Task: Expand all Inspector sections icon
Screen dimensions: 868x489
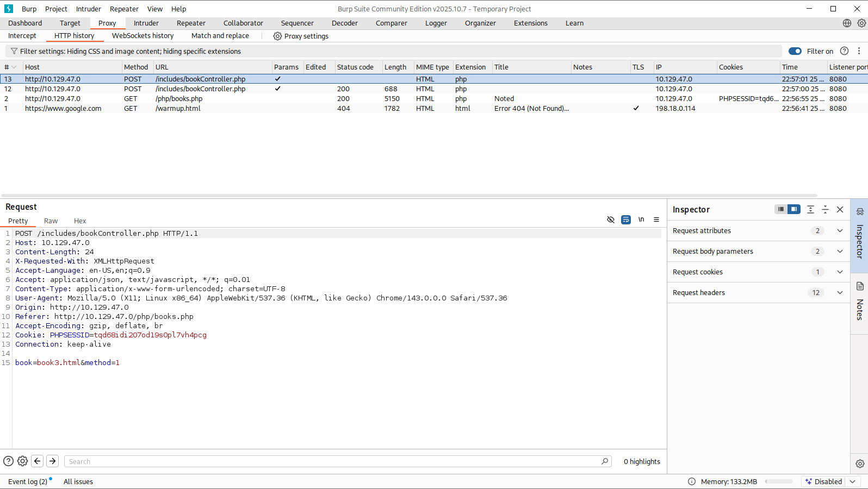Action: click(810, 209)
